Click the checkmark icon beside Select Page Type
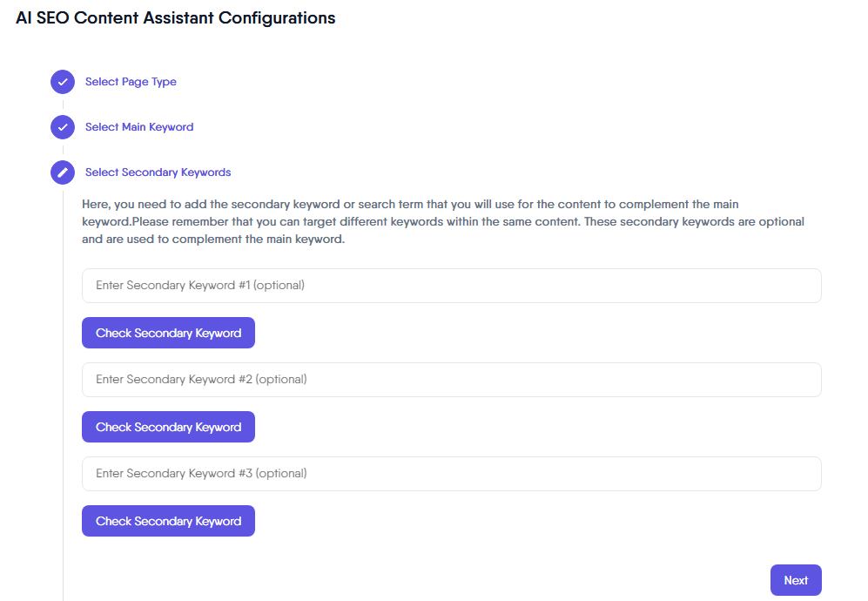Image resolution: width=868 pixels, height=601 pixels. coord(63,82)
